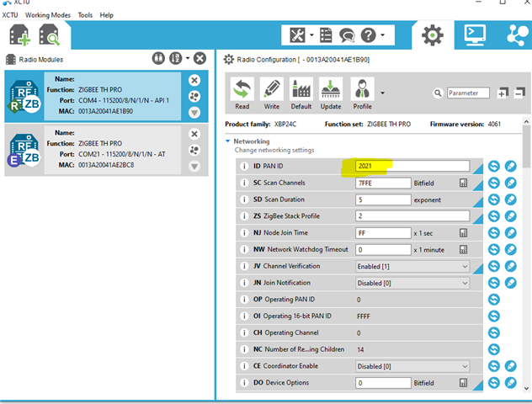
Task: Write the Coordinator Enable setting
Action: pyautogui.click(x=511, y=366)
